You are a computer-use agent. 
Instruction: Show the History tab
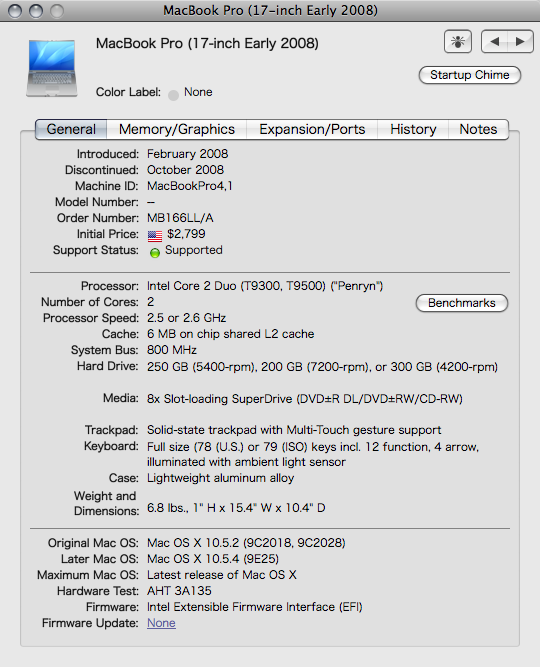tap(413, 129)
